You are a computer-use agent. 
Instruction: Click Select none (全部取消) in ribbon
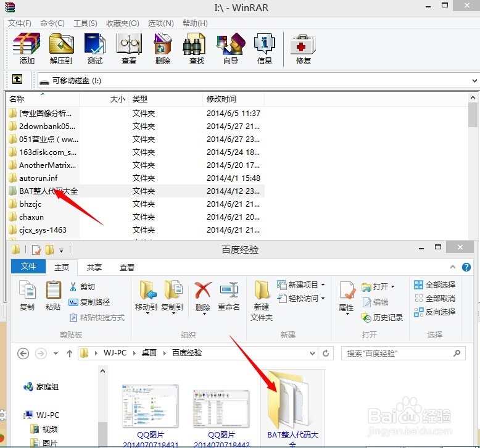pyautogui.click(x=435, y=298)
